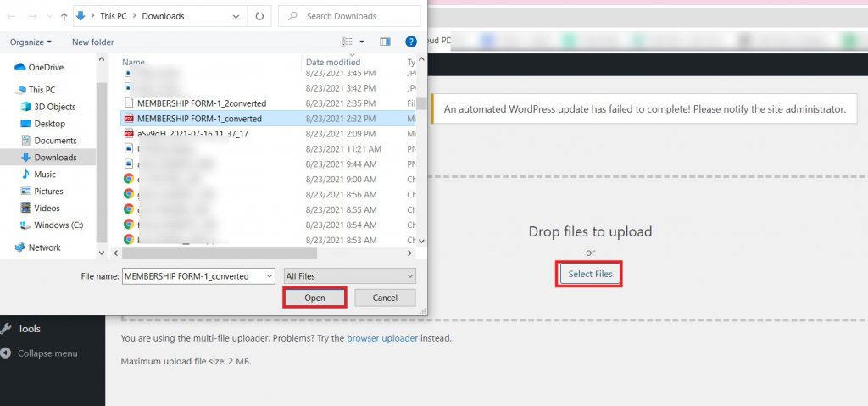Click PDF icon of MEMBERSHIP FORM-1_converted
Image resolution: width=868 pixels, height=406 pixels.
[129, 119]
